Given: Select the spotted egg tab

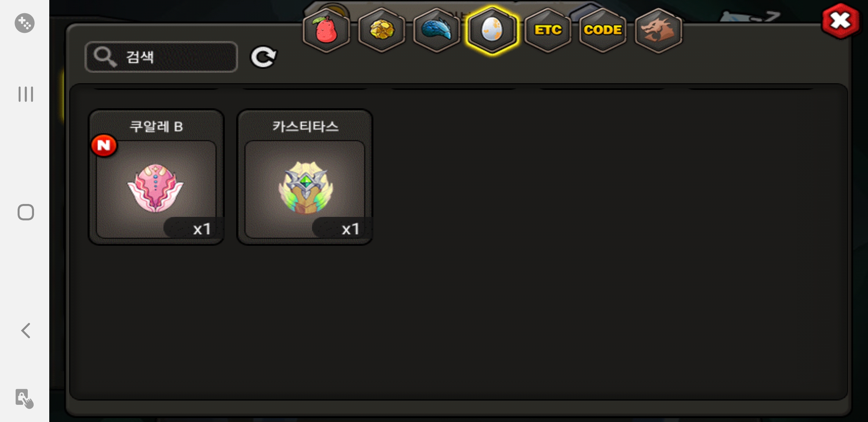Looking at the screenshot, I should click(492, 30).
